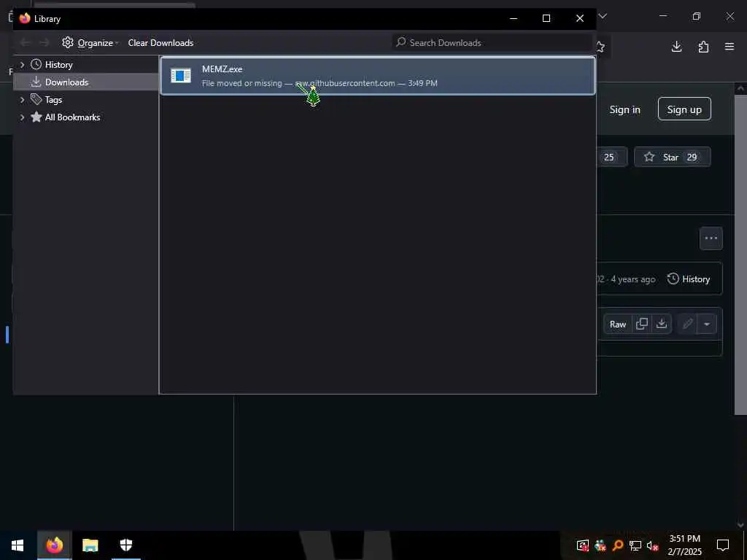Image resolution: width=747 pixels, height=560 pixels.
Task: Click the Organize gear icon
Action: [68, 42]
